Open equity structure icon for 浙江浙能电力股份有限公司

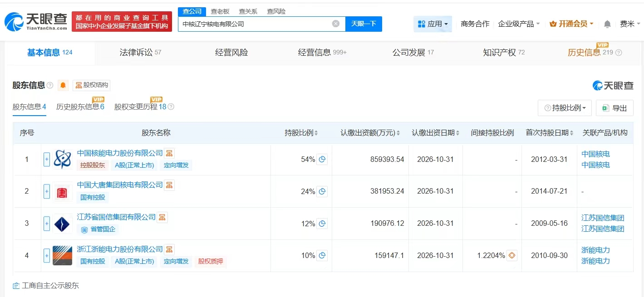169,249
